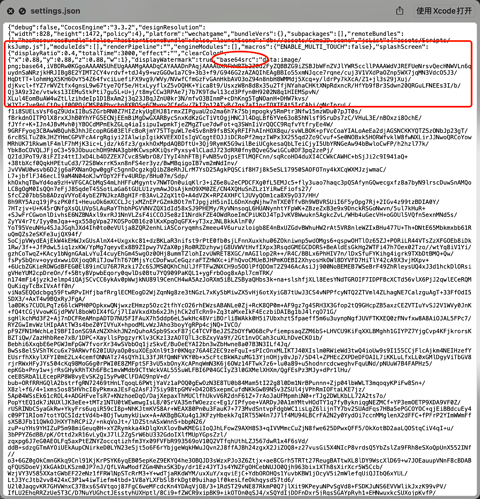Click the circled "base64src" key
This screenshot has height=499, width=480.
coord(237,60)
